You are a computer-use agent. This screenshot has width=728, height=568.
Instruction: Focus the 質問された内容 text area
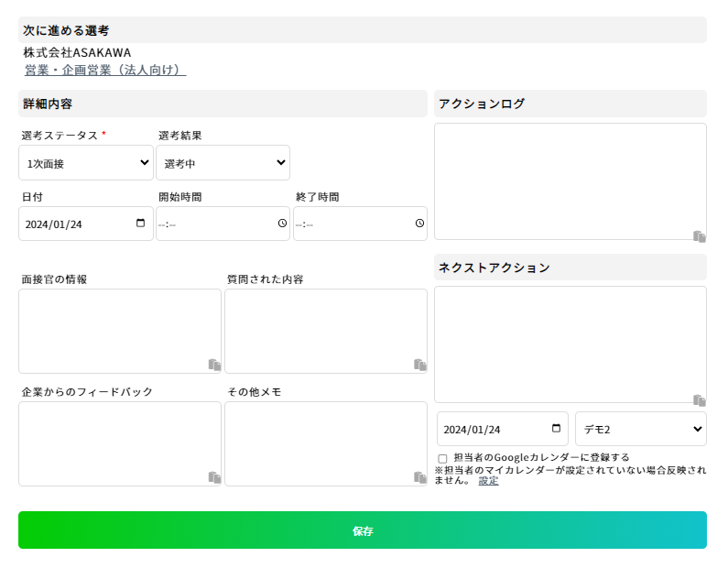coord(326,331)
